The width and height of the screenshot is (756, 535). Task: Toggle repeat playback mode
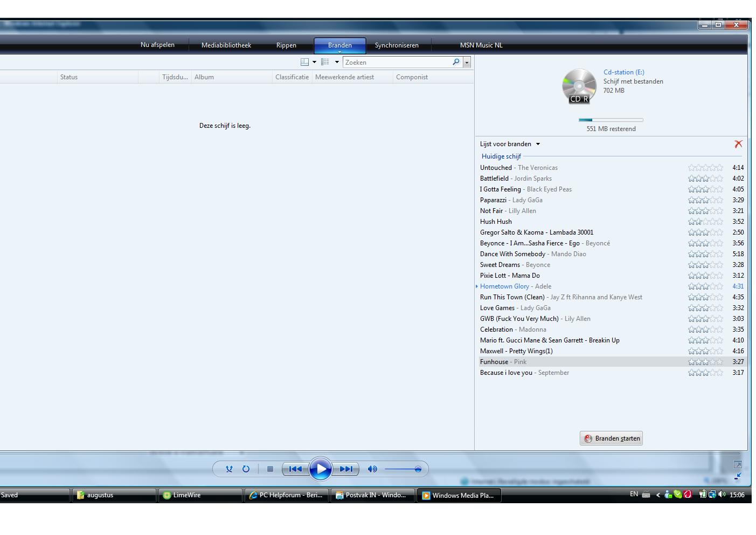click(246, 469)
